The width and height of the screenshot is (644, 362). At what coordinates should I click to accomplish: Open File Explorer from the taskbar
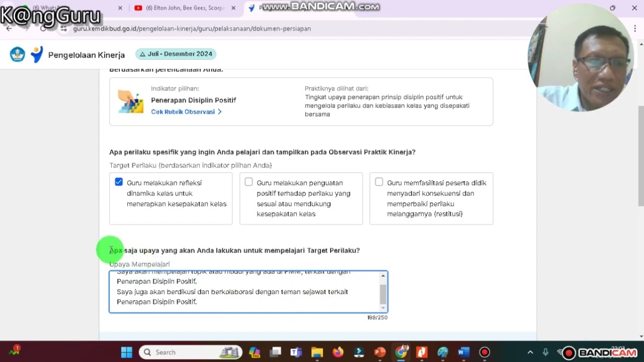[x=317, y=352]
